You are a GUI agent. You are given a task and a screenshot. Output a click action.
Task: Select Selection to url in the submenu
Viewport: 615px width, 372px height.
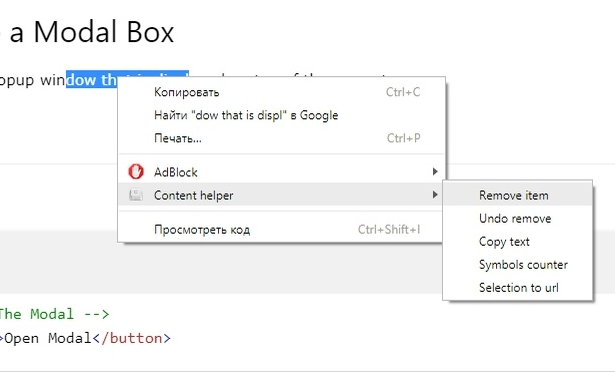[517, 288]
